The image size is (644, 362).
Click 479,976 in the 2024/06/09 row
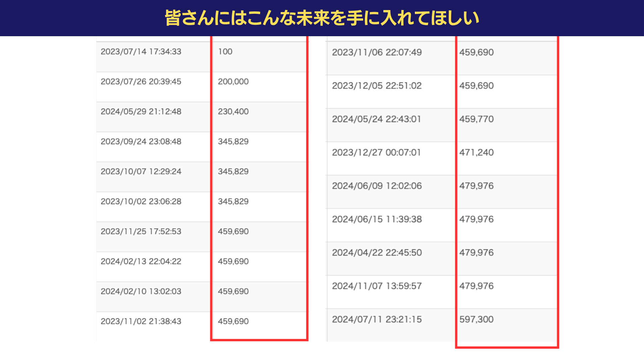click(x=477, y=186)
